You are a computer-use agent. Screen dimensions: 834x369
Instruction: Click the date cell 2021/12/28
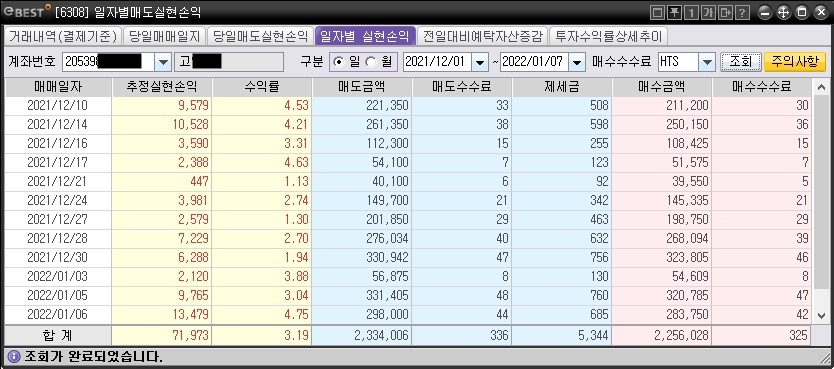pyautogui.click(x=57, y=238)
